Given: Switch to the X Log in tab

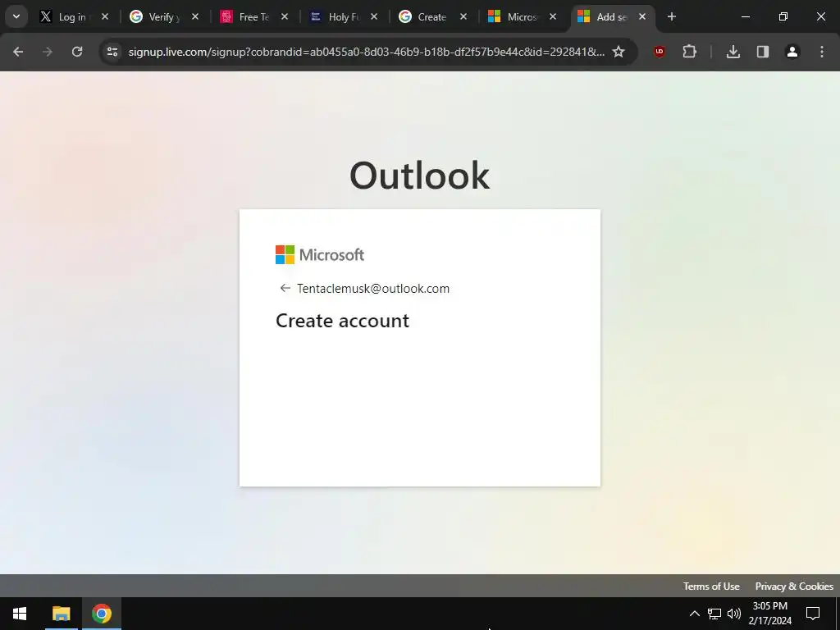Looking at the screenshot, I should (x=65, y=17).
